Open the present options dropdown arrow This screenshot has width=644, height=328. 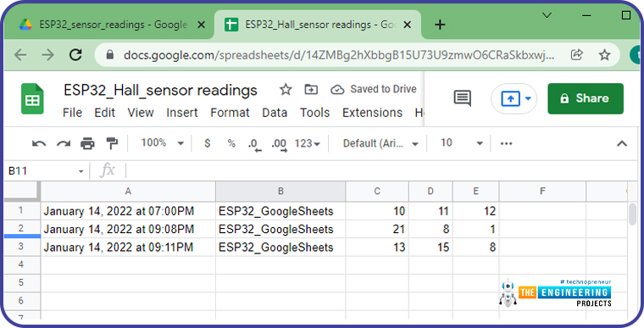528,98
